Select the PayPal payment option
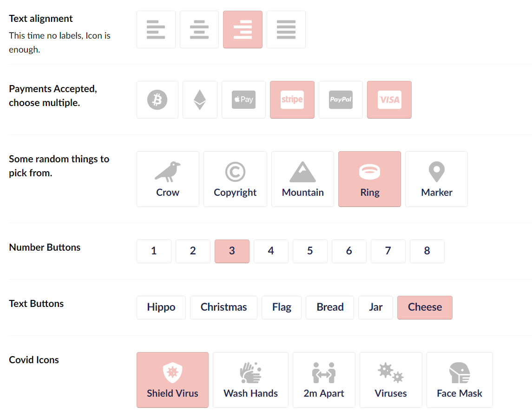This screenshot has height=419, width=532. (341, 100)
